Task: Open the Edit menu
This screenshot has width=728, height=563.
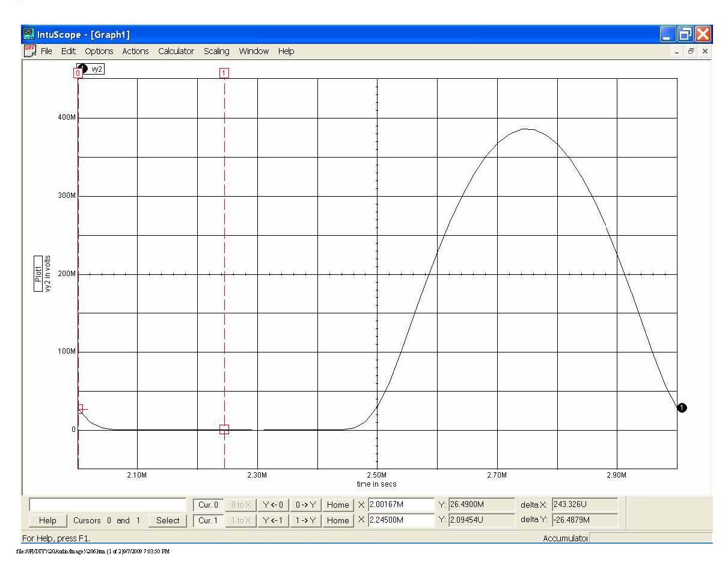Action: pos(68,51)
